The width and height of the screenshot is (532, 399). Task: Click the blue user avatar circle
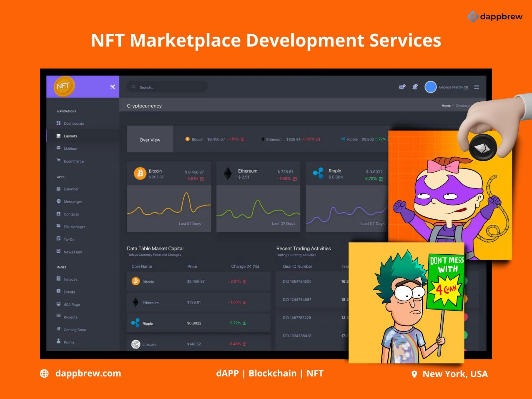pos(430,87)
